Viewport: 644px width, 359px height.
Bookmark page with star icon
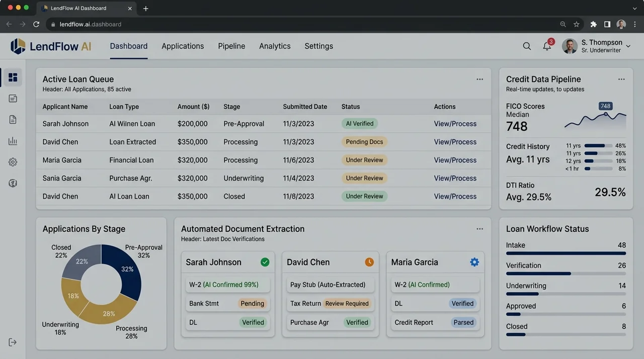click(x=577, y=24)
